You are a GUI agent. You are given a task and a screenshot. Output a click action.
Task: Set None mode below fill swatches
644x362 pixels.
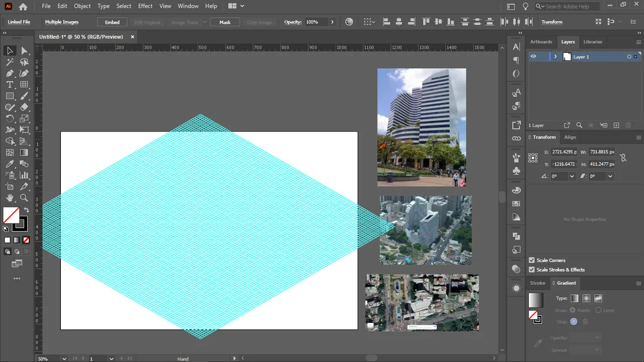[26, 240]
